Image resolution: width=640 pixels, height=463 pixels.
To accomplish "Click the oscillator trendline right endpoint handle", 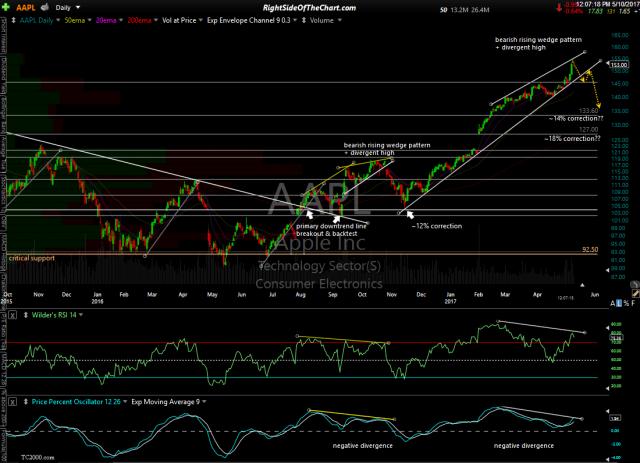I will [x=582, y=419].
